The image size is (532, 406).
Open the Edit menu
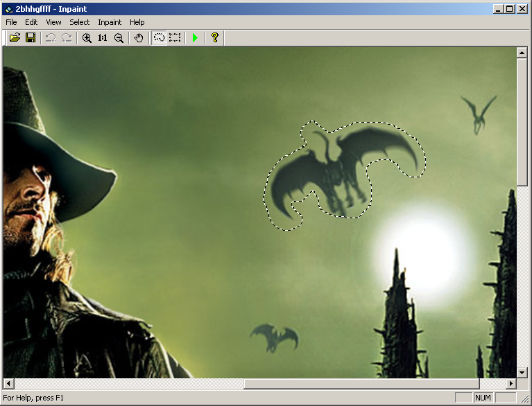pos(31,22)
